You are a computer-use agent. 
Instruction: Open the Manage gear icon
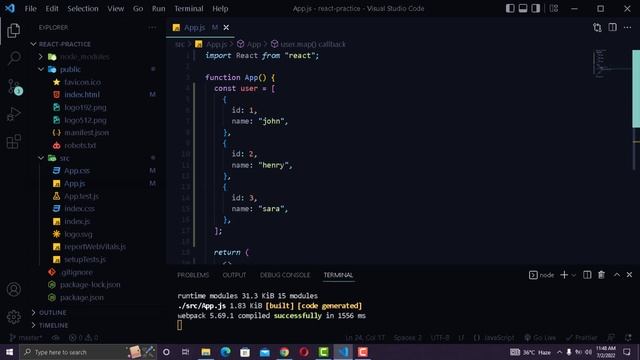(13, 317)
